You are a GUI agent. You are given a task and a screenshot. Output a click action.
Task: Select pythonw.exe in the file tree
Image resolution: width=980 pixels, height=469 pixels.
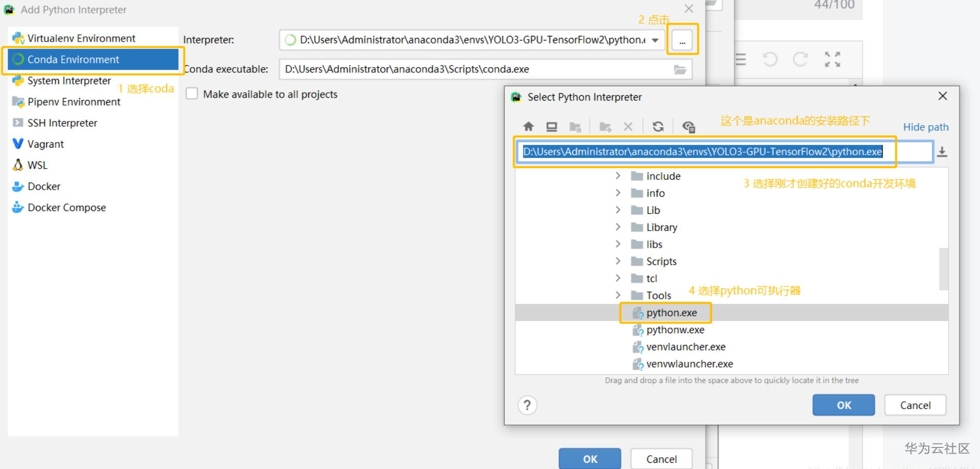point(732,330)
